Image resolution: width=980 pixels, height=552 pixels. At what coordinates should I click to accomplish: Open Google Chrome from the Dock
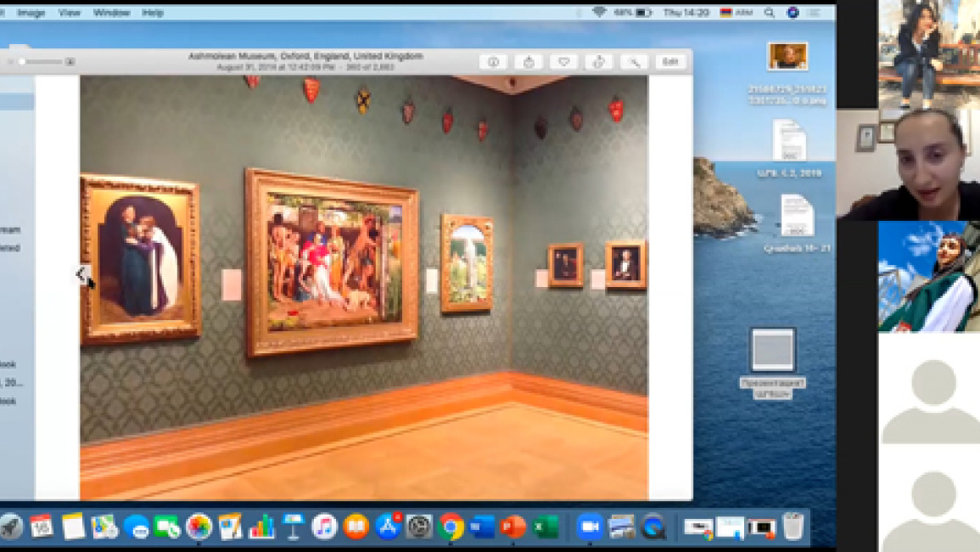[x=451, y=527]
